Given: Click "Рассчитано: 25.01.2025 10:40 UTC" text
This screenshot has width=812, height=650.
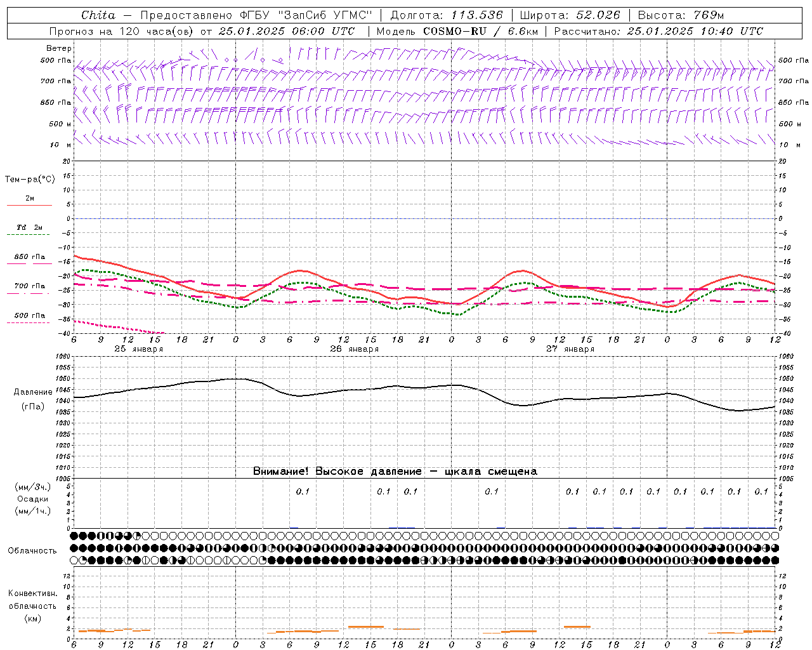Looking at the screenshot, I should click(x=658, y=31).
